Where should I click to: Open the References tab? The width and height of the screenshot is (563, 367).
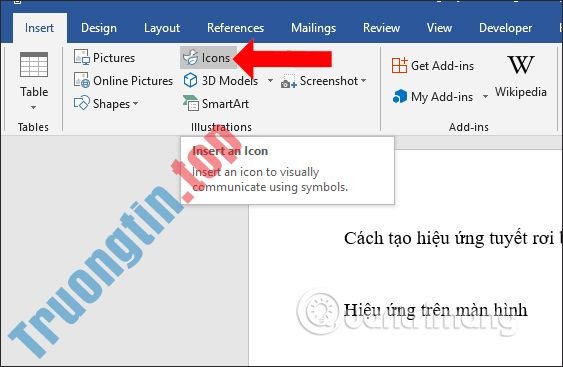pos(236,28)
